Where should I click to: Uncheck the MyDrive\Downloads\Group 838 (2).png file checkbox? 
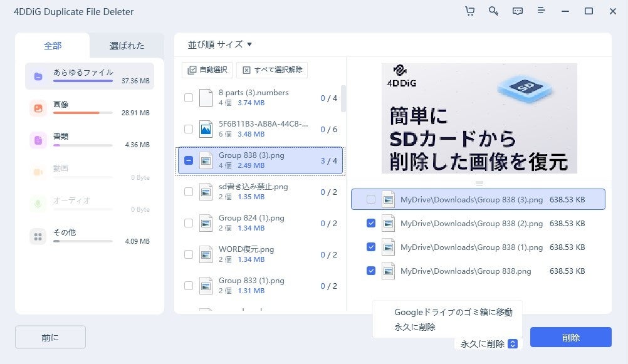[x=371, y=223]
